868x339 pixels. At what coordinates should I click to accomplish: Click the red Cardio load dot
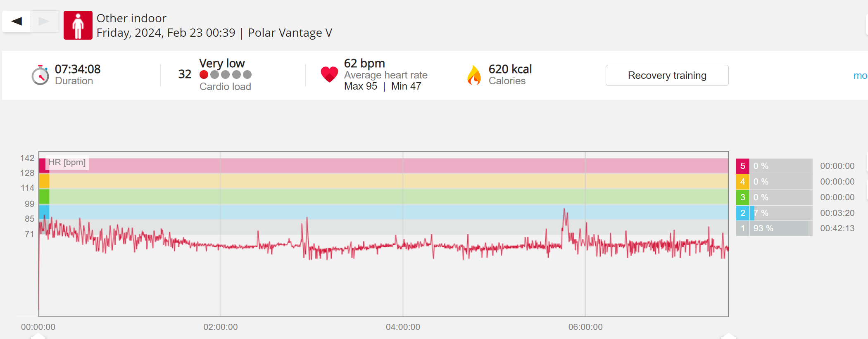click(204, 75)
